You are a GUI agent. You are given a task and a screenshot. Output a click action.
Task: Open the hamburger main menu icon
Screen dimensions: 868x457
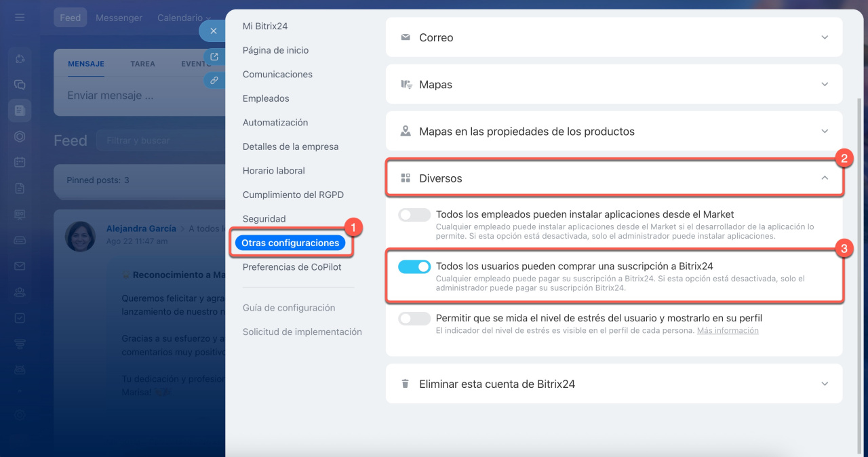(20, 17)
